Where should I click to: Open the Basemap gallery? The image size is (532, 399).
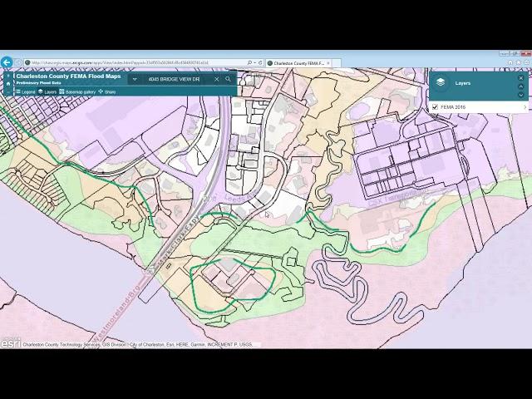(x=77, y=91)
